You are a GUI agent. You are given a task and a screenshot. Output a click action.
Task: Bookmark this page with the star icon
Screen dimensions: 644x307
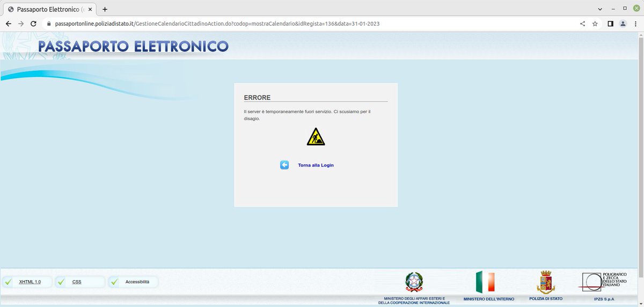tap(595, 24)
